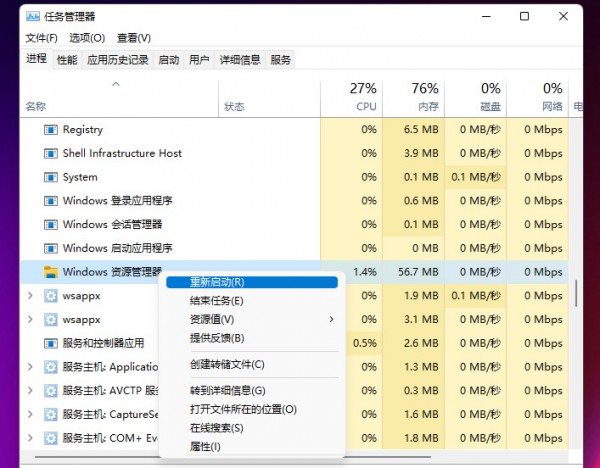Click the Windows 资源管理器 folder icon
600x468 pixels.
pos(51,272)
